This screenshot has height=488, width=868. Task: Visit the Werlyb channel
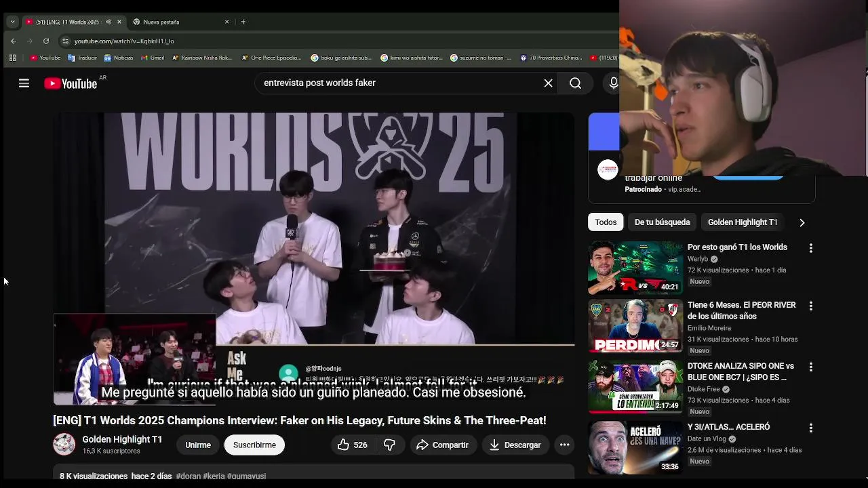(x=698, y=259)
